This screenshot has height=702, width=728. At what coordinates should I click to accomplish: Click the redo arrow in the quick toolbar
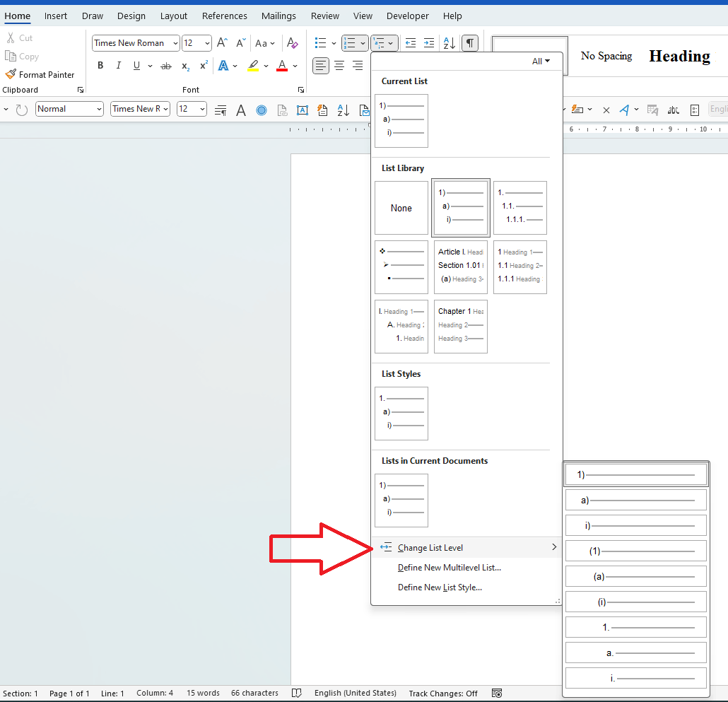pyautogui.click(x=21, y=110)
